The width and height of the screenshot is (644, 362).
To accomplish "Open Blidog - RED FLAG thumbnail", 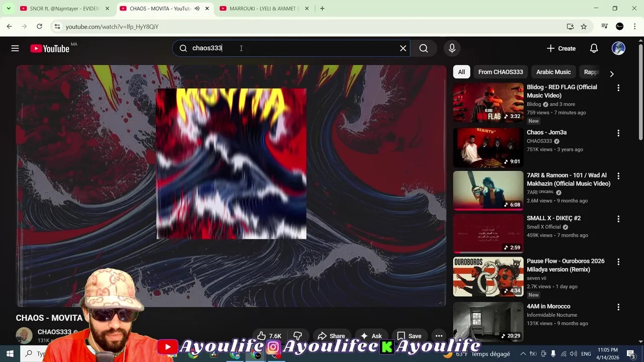I will (488, 103).
